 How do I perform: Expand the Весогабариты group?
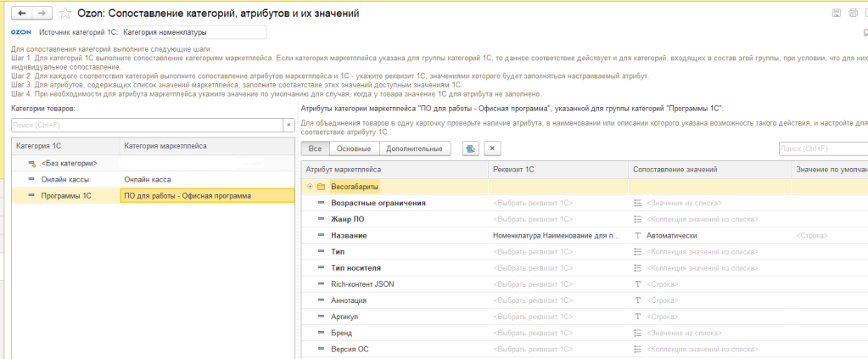[x=310, y=187]
